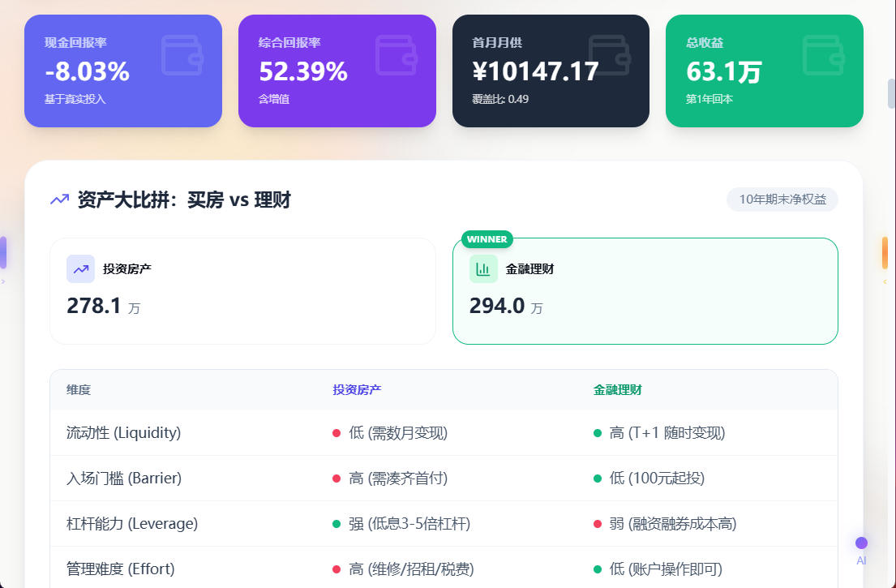The width and height of the screenshot is (896, 588).
Task: Expand the right orange side panel handle
Action: [x=885, y=252]
